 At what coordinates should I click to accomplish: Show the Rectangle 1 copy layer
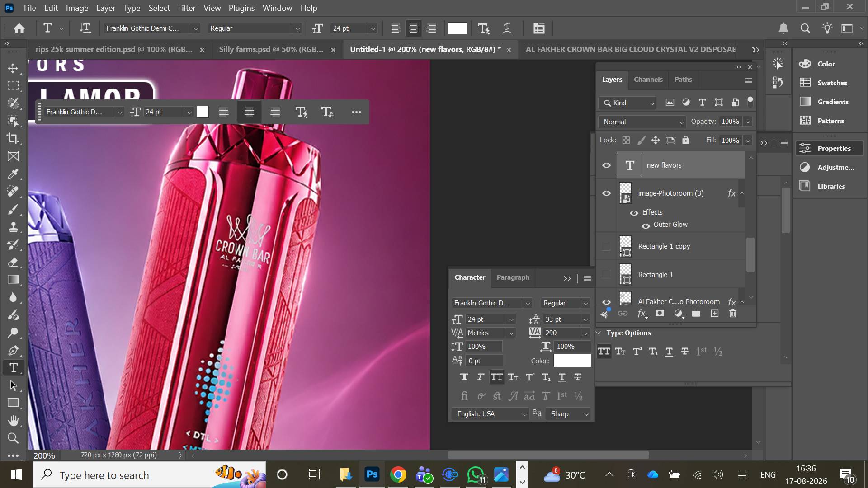(x=606, y=246)
